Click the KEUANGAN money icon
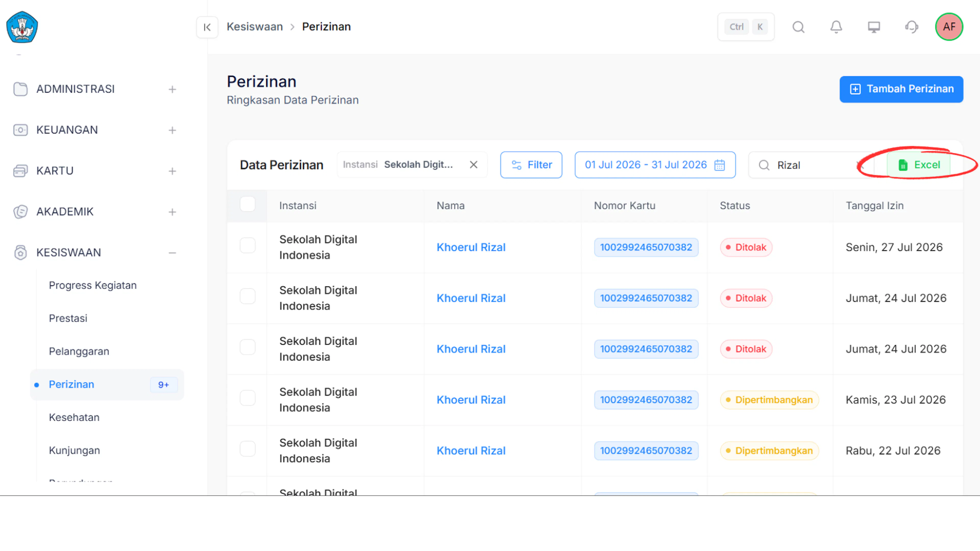The width and height of the screenshot is (980, 551). pyautogui.click(x=20, y=130)
